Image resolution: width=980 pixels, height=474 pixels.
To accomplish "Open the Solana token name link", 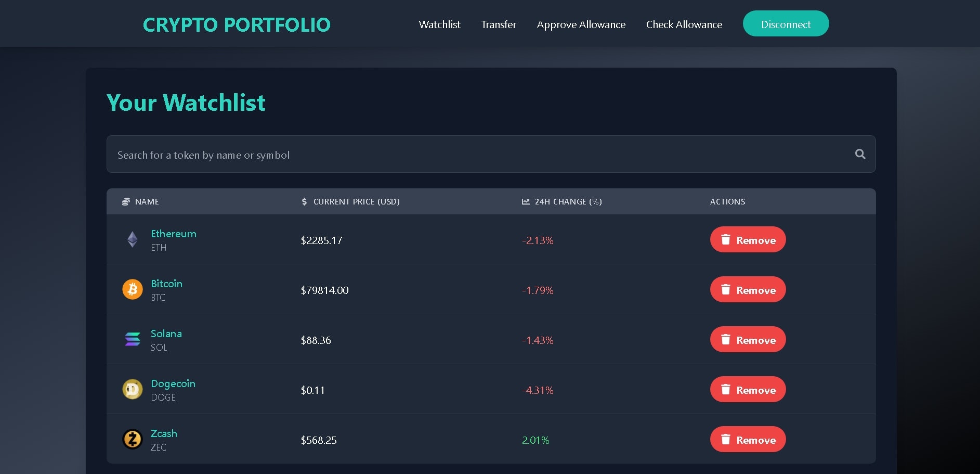I will 166,334.
